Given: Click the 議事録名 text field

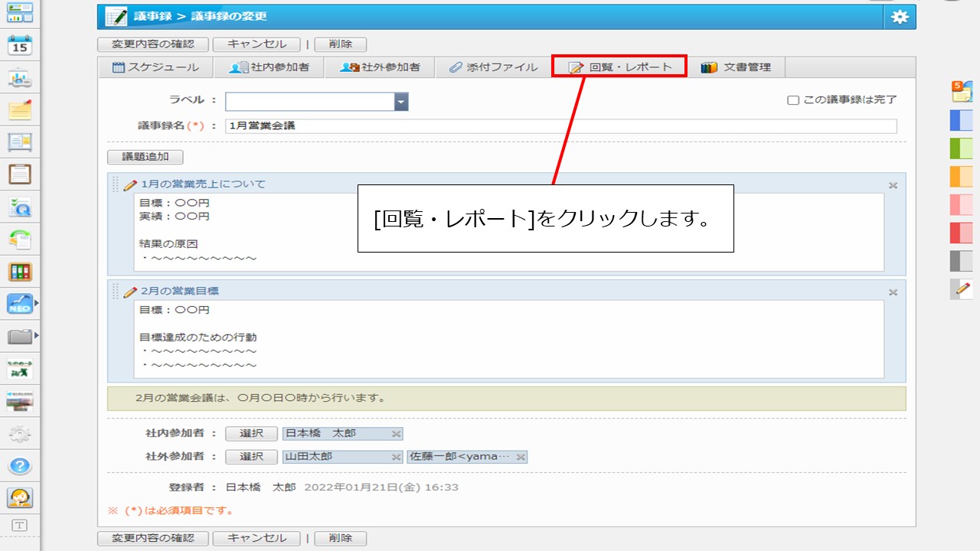Looking at the screenshot, I should pos(560,126).
